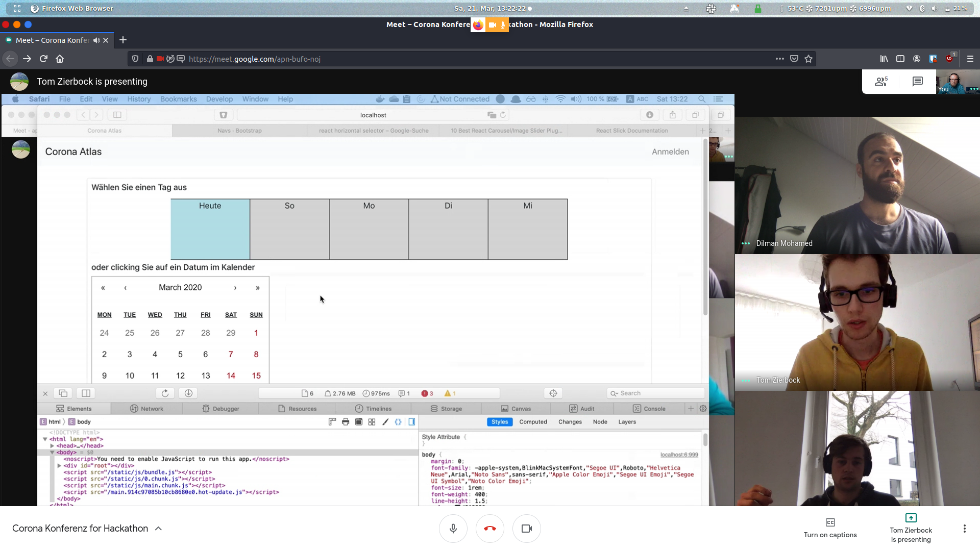980x551 pixels.
Task: Click the URL address field
Action: 459,59
